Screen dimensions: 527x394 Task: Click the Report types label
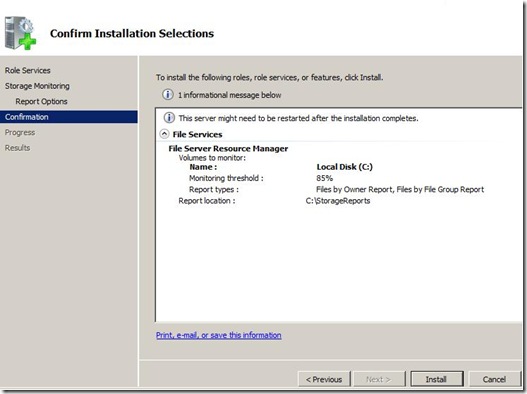[214, 190]
